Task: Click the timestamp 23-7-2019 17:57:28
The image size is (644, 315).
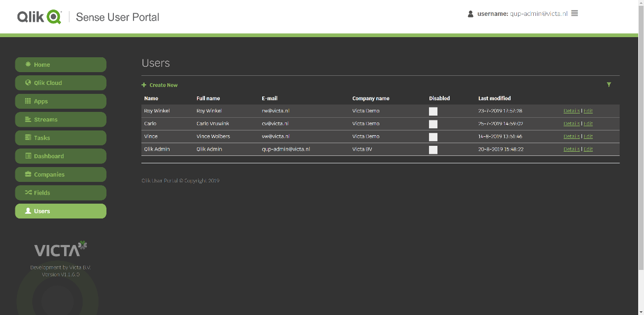Action: pos(500,111)
